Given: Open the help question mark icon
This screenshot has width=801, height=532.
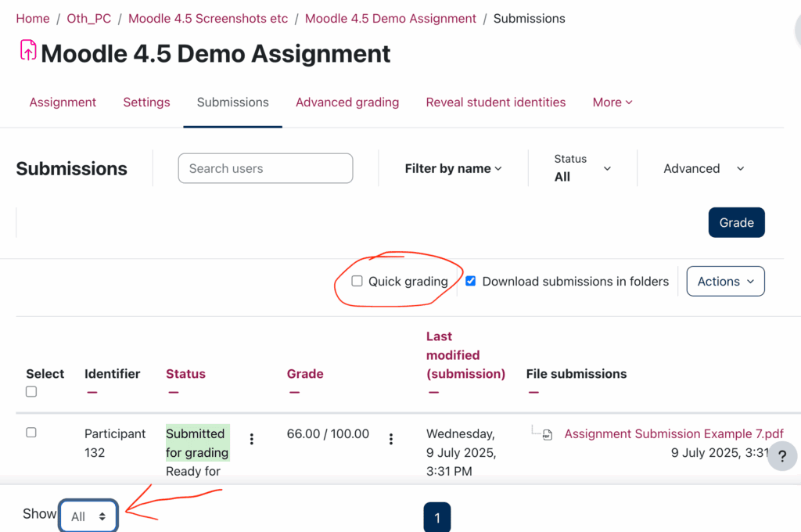Looking at the screenshot, I should click(x=782, y=456).
